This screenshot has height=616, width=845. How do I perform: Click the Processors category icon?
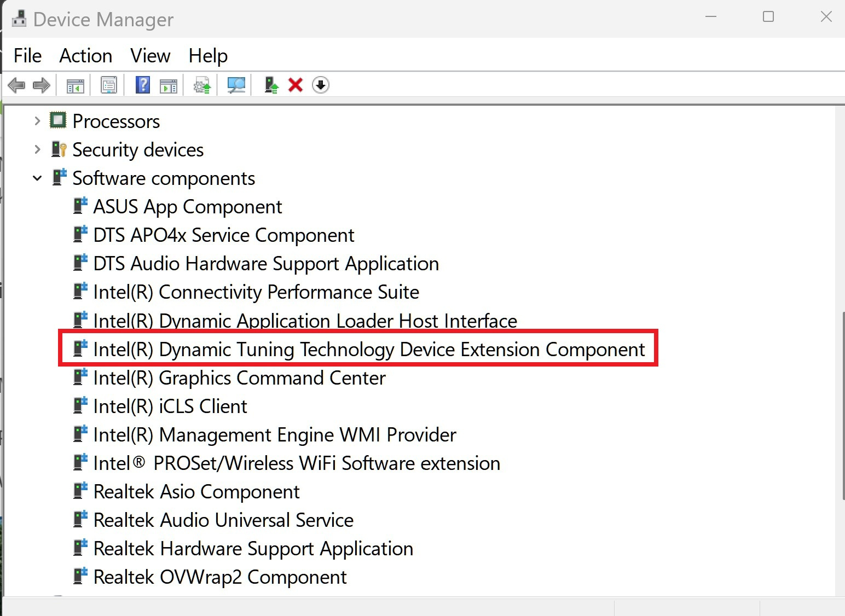(58, 120)
